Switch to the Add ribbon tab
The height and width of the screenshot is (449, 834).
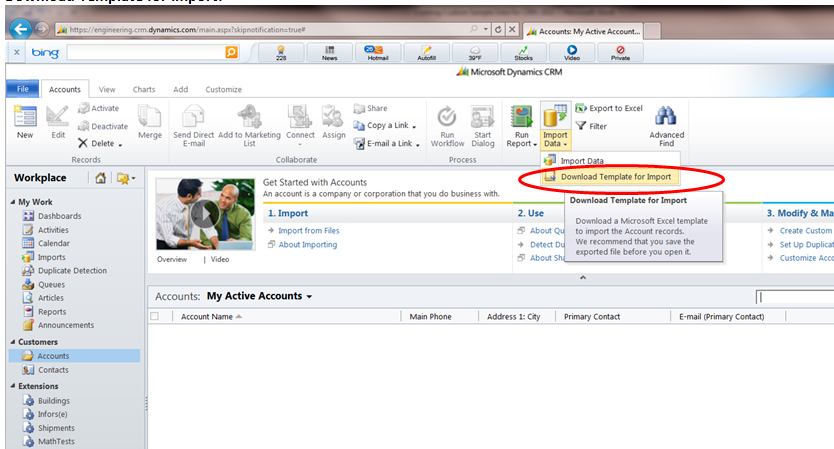[x=180, y=89]
